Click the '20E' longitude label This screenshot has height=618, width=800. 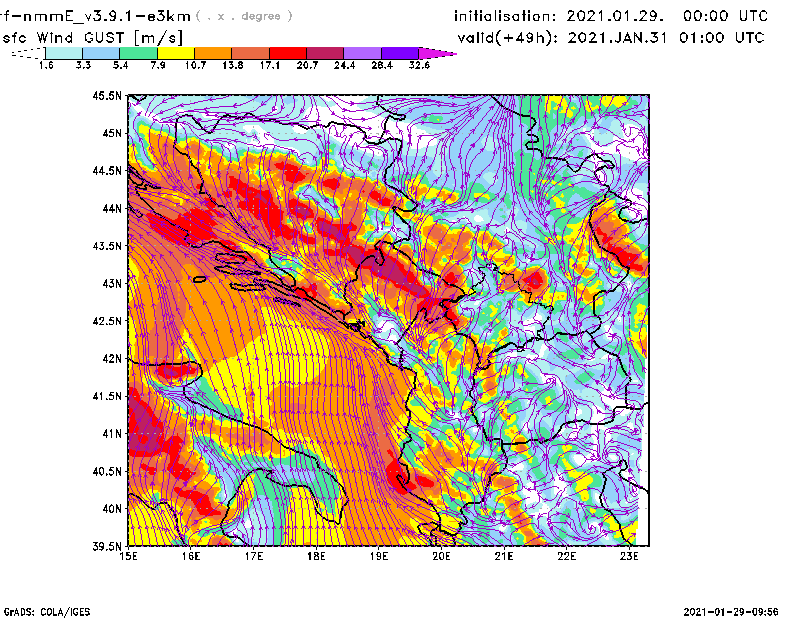click(441, 556)
